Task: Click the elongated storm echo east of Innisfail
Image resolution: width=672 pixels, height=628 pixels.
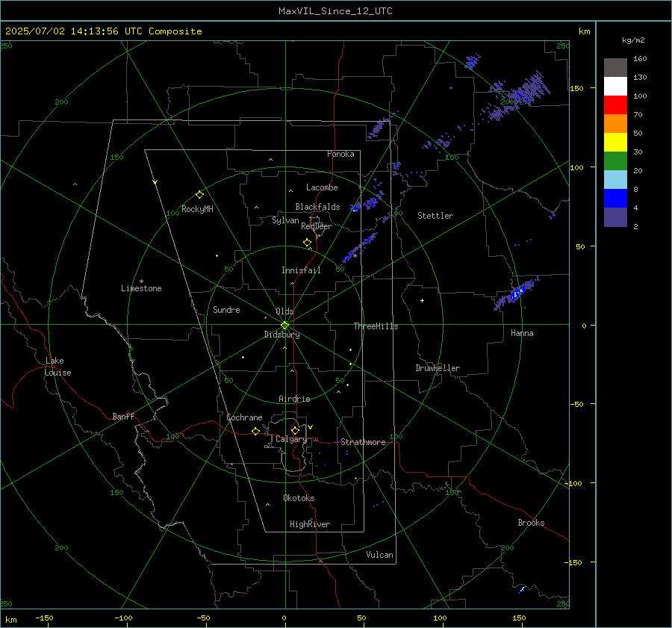Action: [x=359, y=248]
